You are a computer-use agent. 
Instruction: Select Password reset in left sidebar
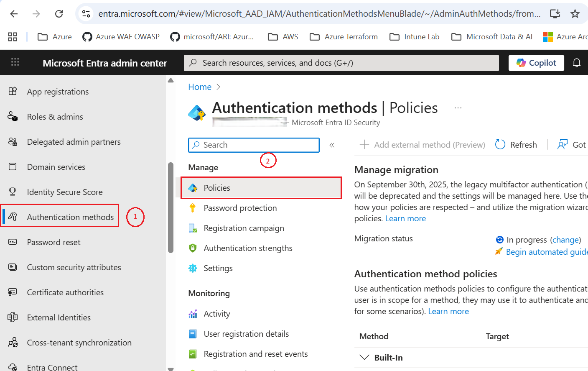point(53,242)
